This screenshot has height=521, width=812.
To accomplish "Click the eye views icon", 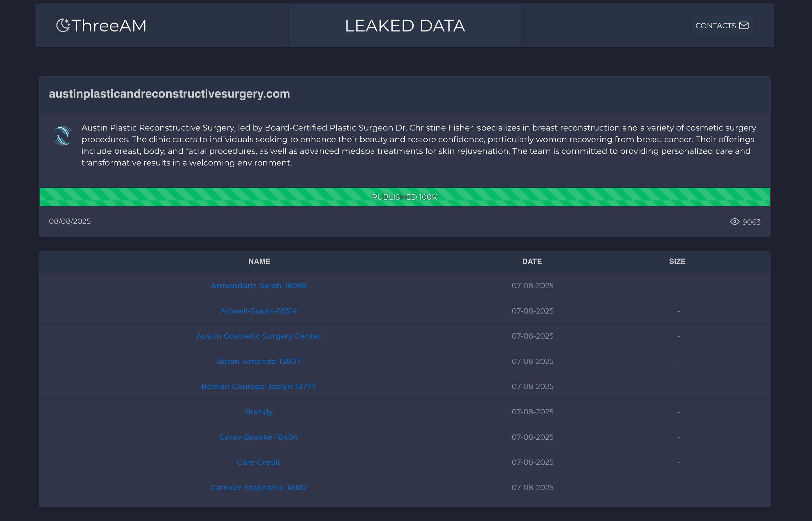I will 735,221.
